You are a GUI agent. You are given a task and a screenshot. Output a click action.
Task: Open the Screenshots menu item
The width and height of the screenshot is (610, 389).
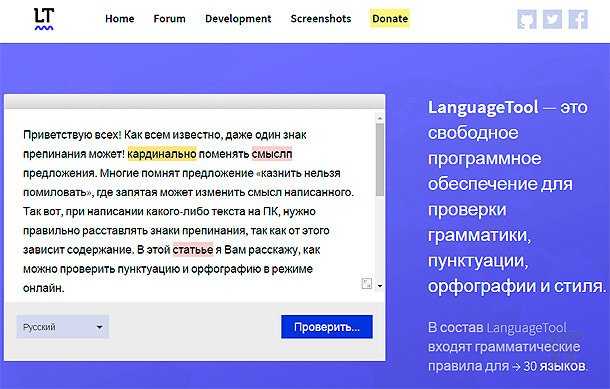pyautogui.click(x=321, y=19)
